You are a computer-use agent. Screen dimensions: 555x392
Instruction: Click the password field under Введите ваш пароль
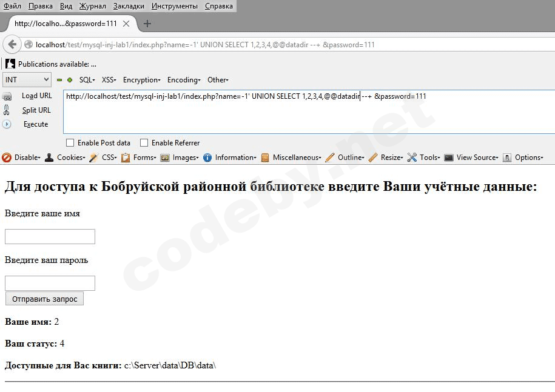pos(50,283)
